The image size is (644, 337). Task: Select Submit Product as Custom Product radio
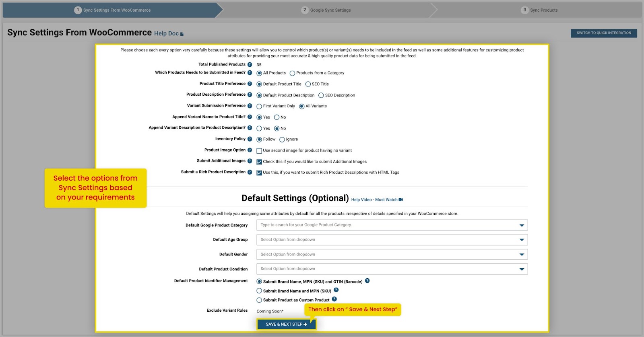tap(259, 300)
